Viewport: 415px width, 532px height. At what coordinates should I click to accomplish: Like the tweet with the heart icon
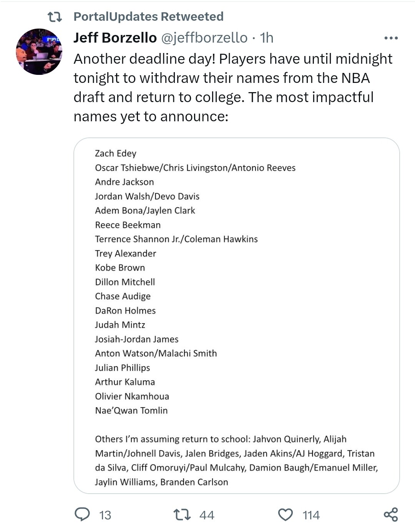tap(285, 514)
